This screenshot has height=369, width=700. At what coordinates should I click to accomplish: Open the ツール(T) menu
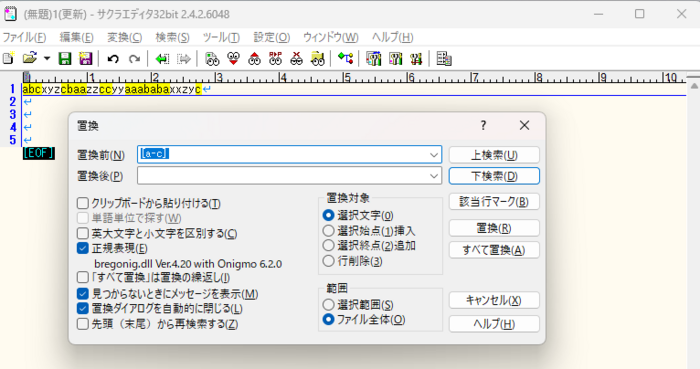[221, 37]
